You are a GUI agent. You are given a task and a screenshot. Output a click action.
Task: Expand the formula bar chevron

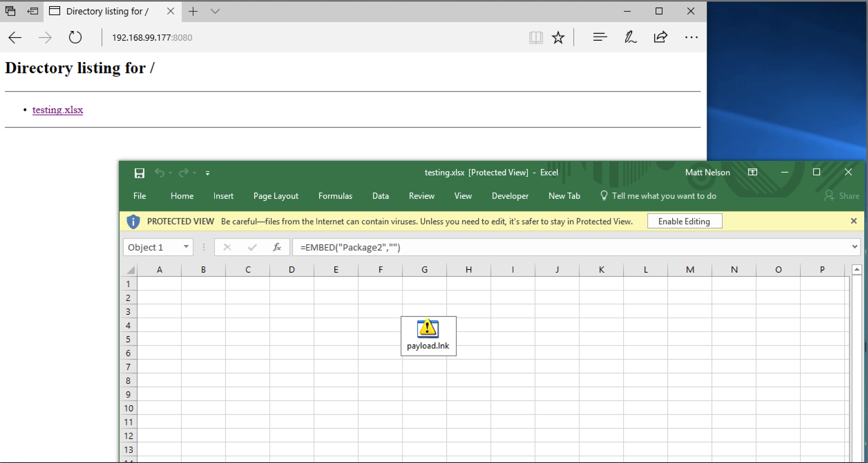click(854, 247)
